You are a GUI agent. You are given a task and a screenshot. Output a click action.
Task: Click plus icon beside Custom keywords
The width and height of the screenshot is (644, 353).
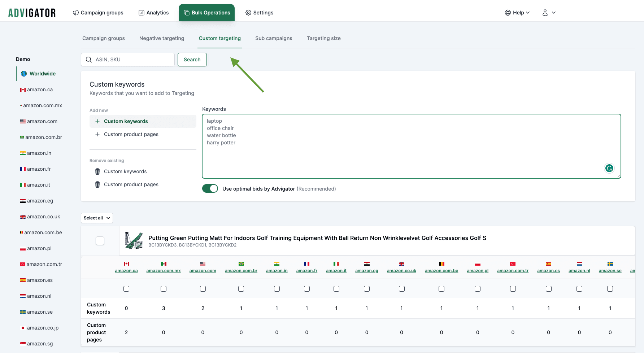(x=97, y=121)
